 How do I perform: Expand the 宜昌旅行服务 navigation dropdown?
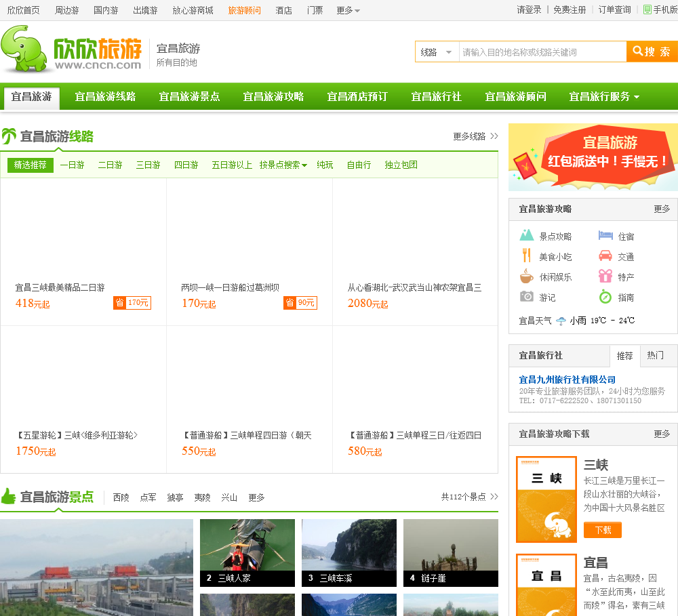(x=603, y=97)
